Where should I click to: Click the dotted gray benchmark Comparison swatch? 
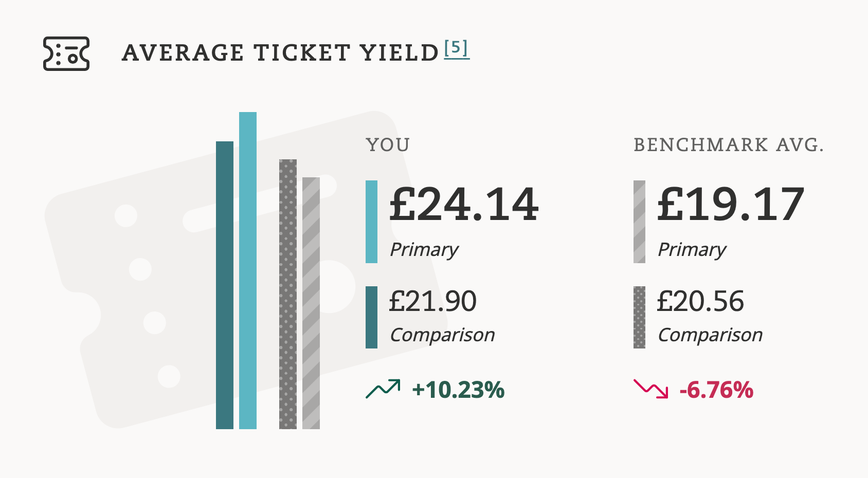(x=639, y=317)
